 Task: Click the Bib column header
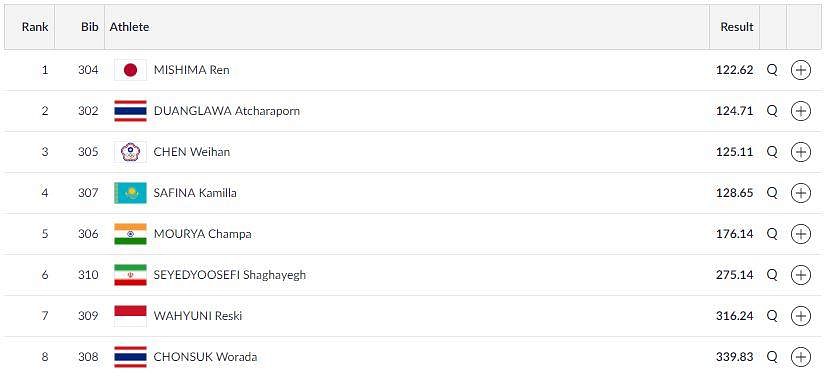(90, 27)
